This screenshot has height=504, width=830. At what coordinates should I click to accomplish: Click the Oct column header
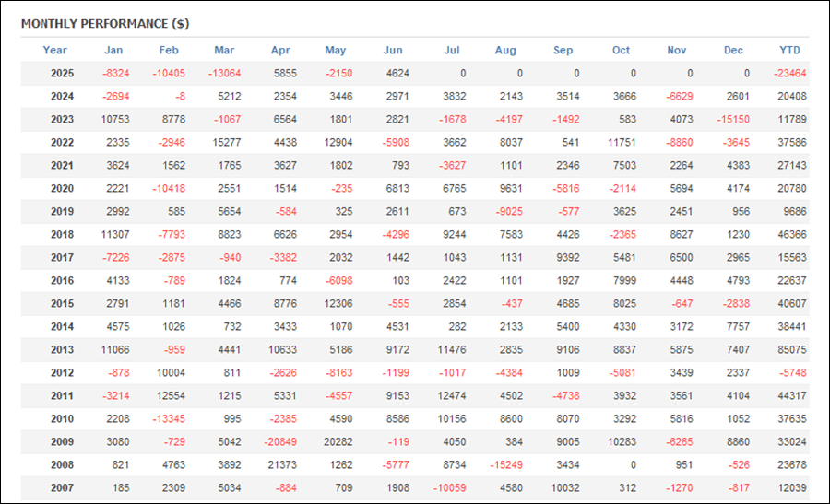point(621,51)
